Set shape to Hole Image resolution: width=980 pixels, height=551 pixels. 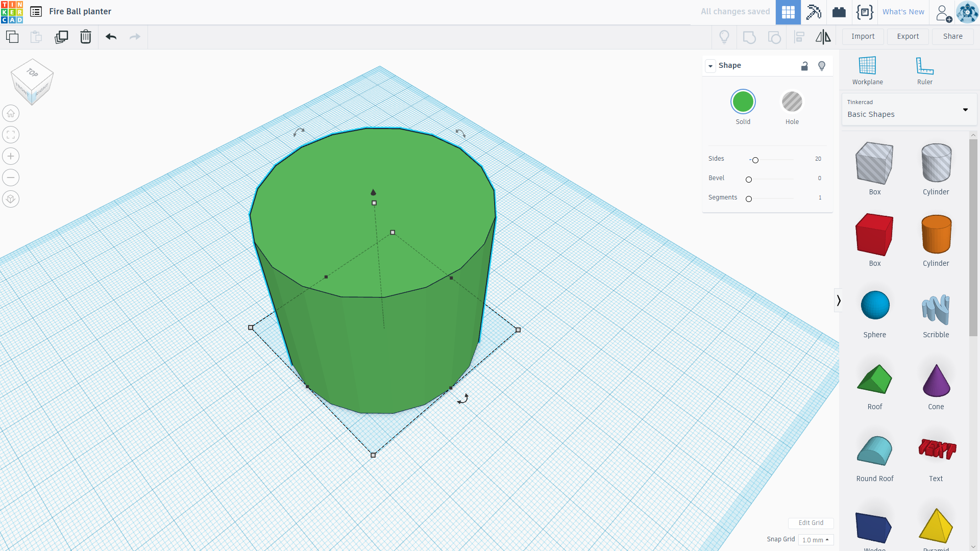coord(792,102)
